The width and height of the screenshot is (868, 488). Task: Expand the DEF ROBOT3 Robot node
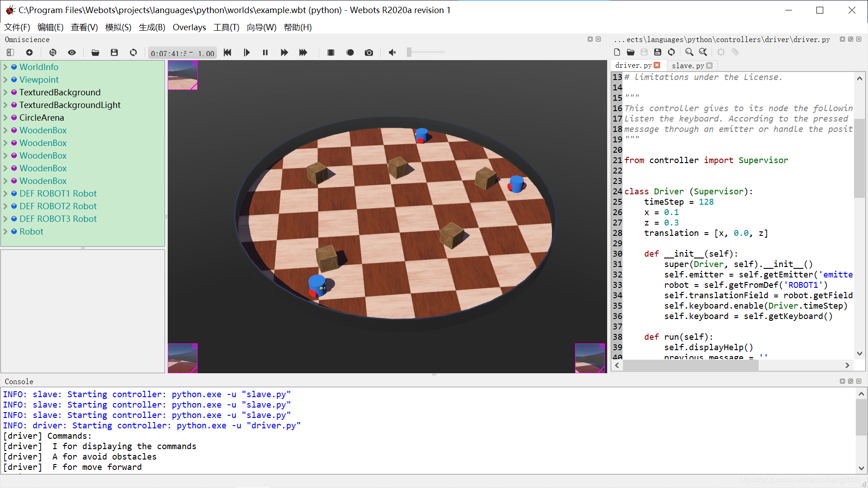click(5, 219)
